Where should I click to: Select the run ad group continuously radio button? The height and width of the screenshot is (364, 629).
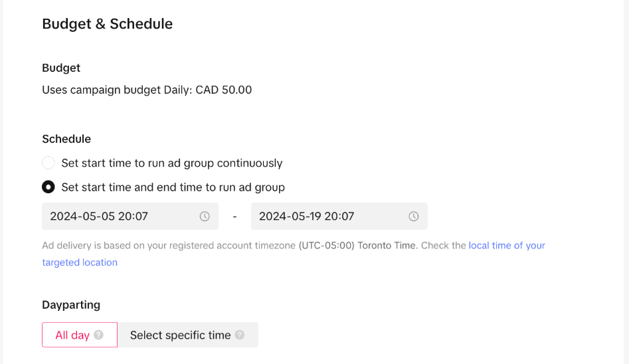pyautogui.click(x=48, y=163)
